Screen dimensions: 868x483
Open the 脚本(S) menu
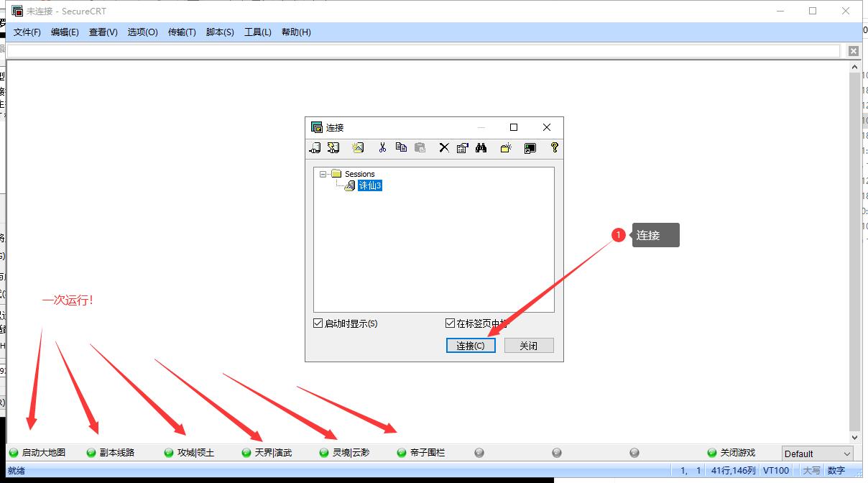click(220, 32)
